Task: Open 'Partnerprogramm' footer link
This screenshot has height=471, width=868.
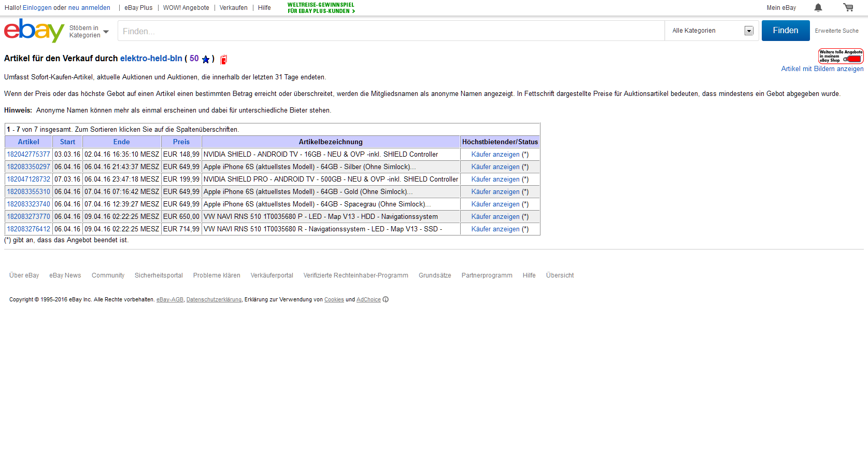Action: tap(487, 275)
